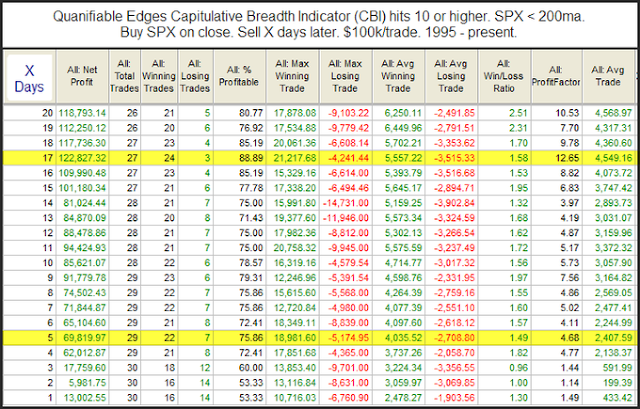Click net profit value 91,779.78

tap(84, 278)
